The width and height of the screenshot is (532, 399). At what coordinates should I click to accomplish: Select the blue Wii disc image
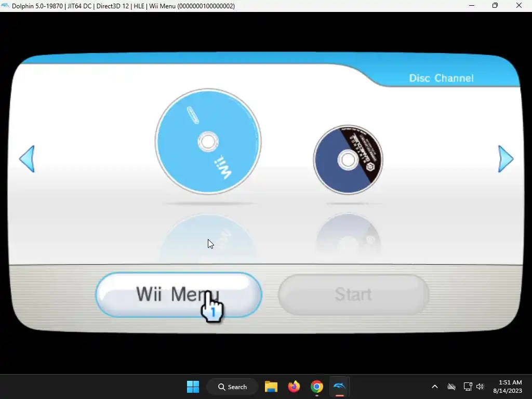208,141
